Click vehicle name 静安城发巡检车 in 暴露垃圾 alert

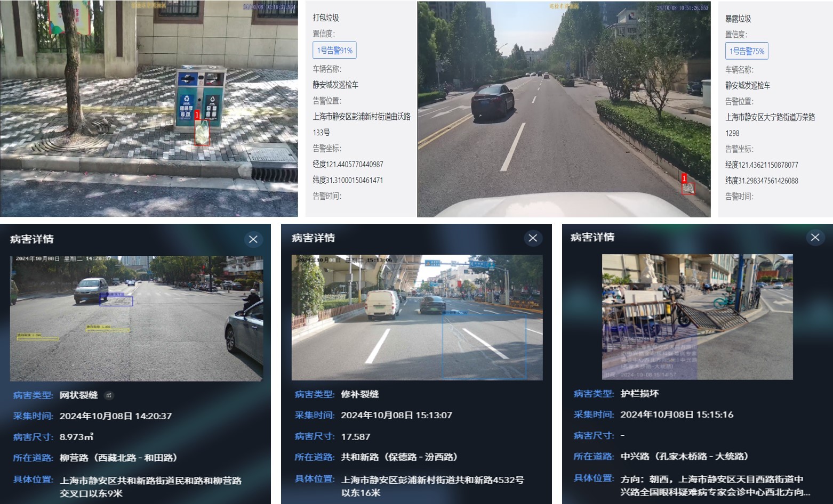coord(748,85)
